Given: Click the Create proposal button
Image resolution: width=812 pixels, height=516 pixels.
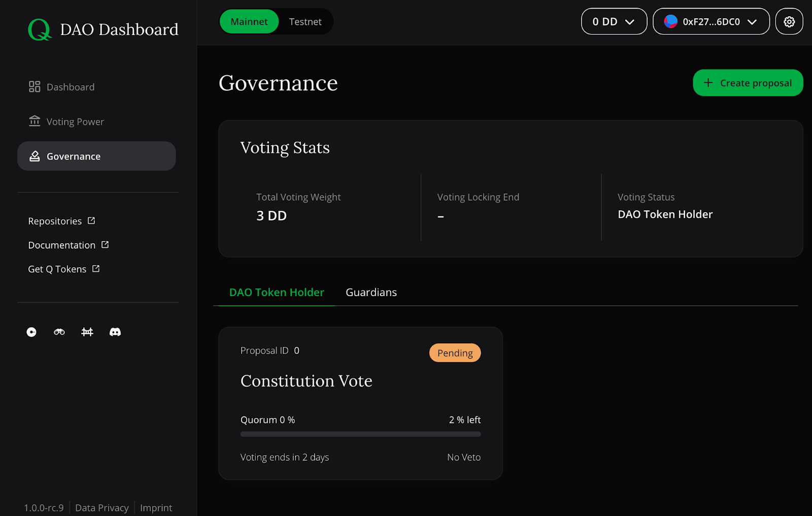Looking at the screenshot, I should click(748, 83).
